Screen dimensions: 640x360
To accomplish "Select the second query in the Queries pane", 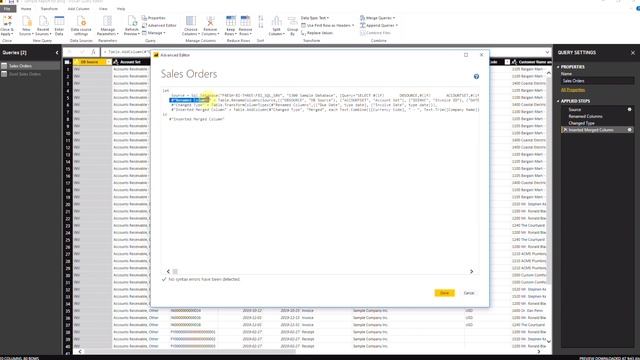I will (x=30, y=74).
